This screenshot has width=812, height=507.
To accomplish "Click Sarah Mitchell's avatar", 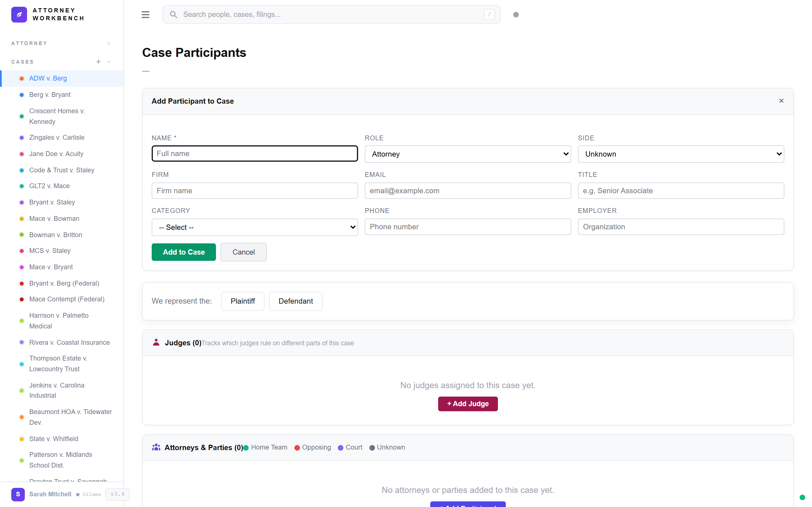I will click(x=18, y=494).
